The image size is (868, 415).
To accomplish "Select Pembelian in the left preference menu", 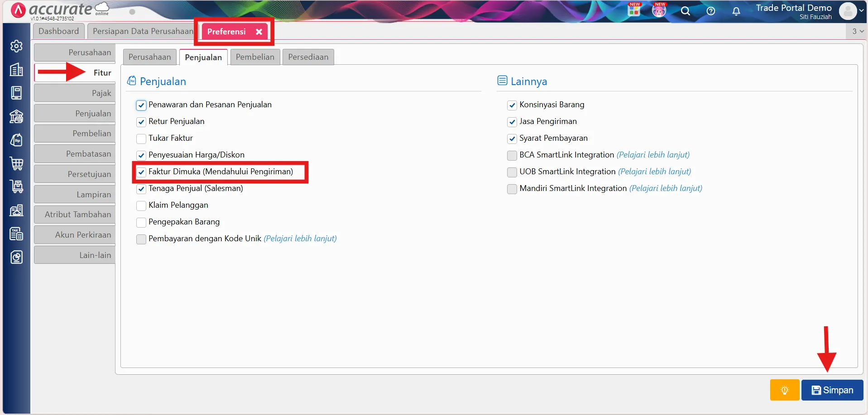I will tap(75, 134).
